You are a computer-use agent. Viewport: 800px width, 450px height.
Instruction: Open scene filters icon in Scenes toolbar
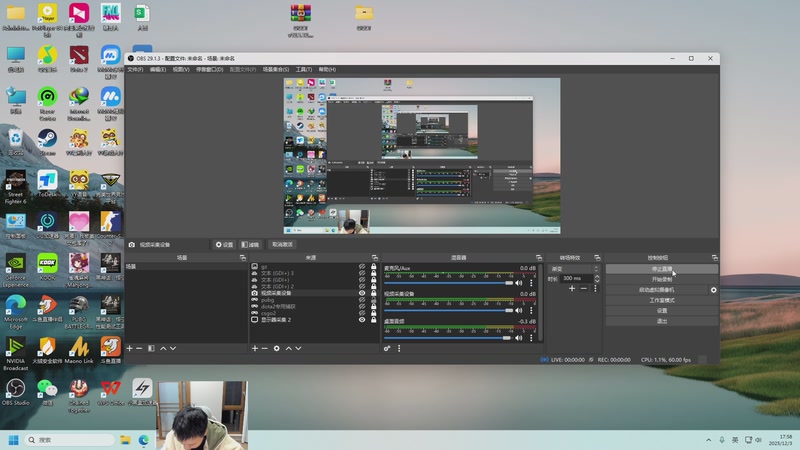151,348
